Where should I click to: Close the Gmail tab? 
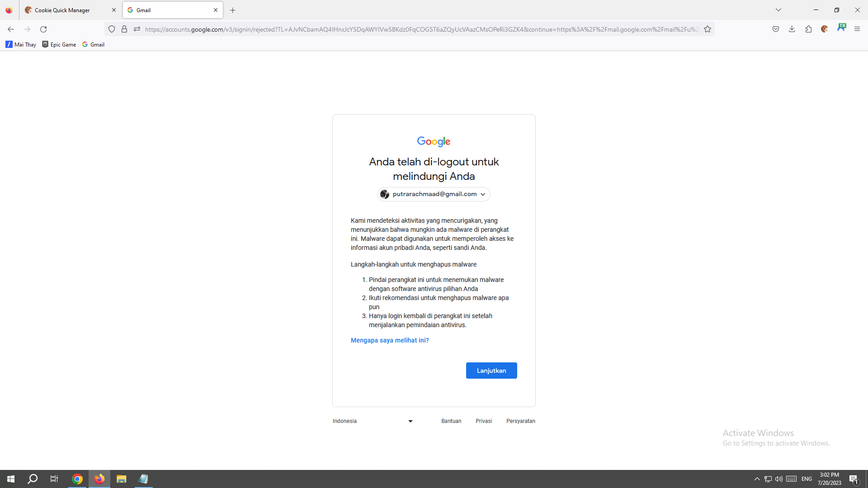(216, 10)
